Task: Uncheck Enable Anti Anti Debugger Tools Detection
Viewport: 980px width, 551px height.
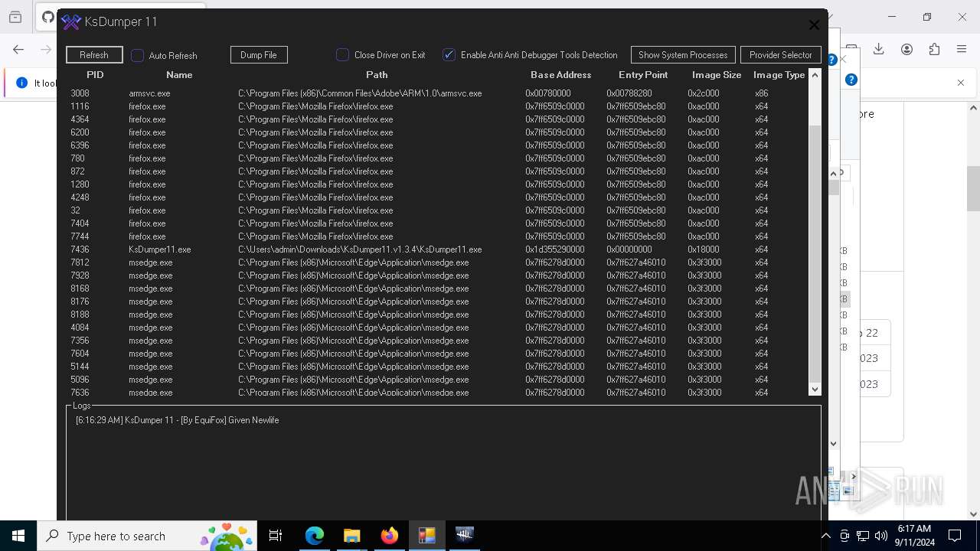Action: pyautogui.click(x=449, y=55)
